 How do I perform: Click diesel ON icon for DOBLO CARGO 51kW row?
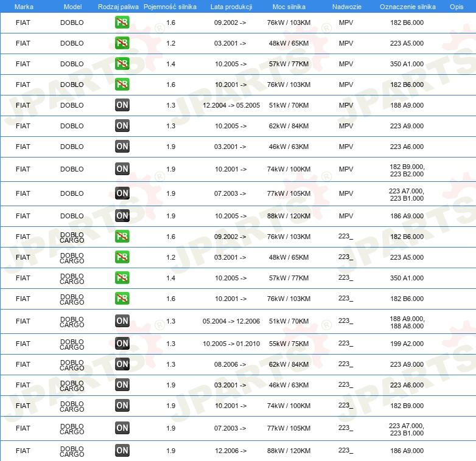coord(122,321)
